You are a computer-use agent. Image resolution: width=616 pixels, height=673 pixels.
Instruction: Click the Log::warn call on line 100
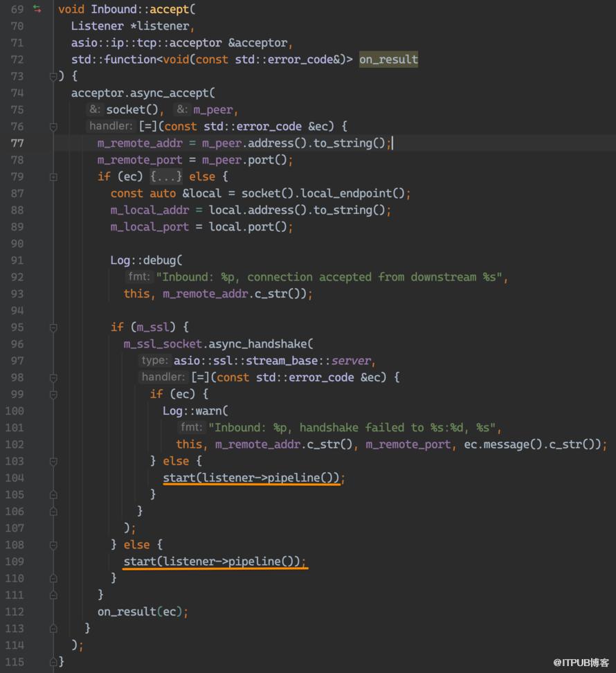[195, 411]
